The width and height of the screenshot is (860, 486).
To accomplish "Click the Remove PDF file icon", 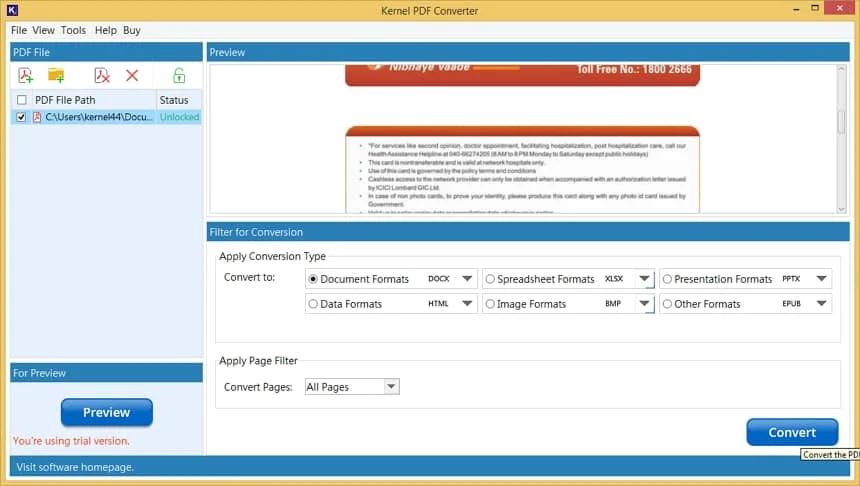I will [x=102, y=75].
